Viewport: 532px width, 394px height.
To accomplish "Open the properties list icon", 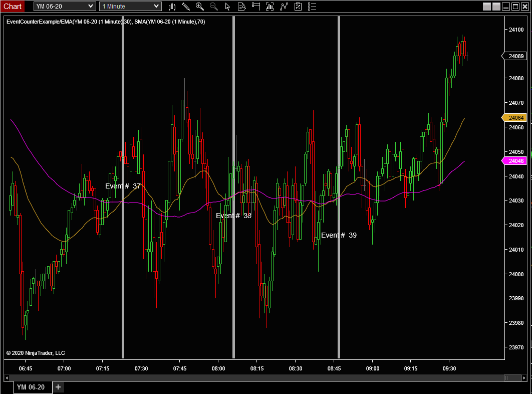I will coord(312,7).
